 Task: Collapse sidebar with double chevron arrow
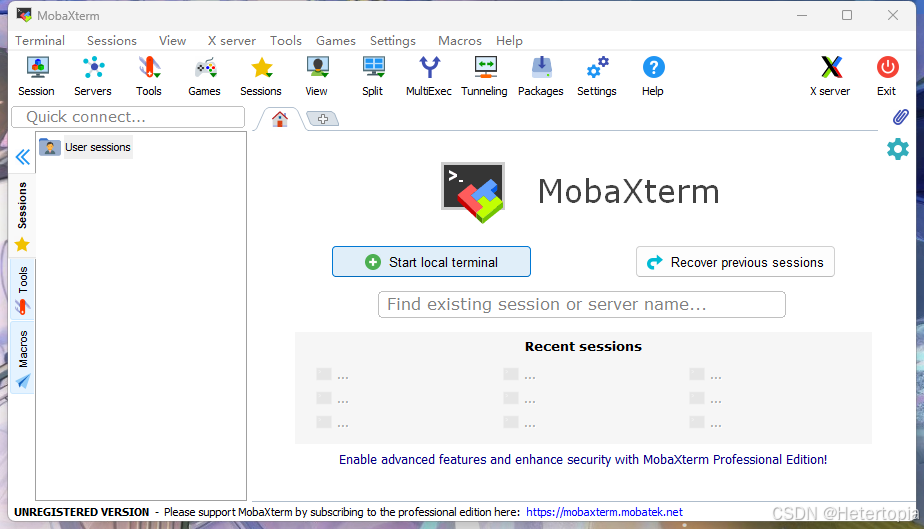[x=23, y=157]
